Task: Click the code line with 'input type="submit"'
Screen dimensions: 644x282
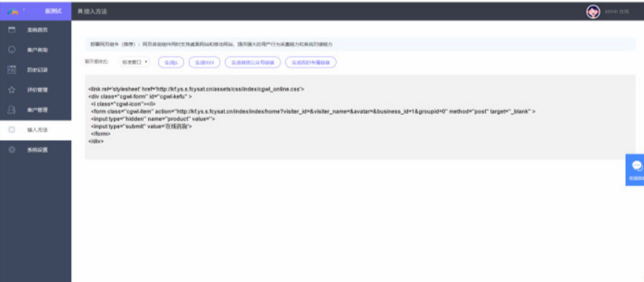Action: click(x=141, y=127)
